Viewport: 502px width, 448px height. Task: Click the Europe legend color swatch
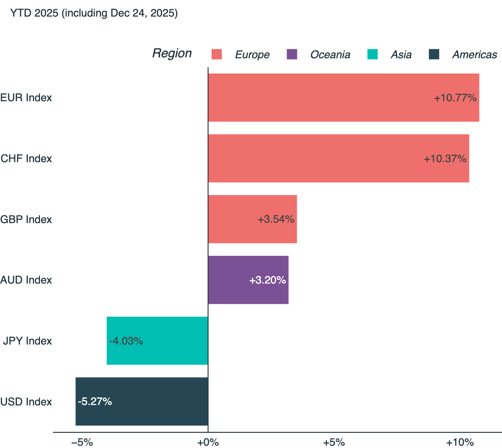tap(217, 55)
